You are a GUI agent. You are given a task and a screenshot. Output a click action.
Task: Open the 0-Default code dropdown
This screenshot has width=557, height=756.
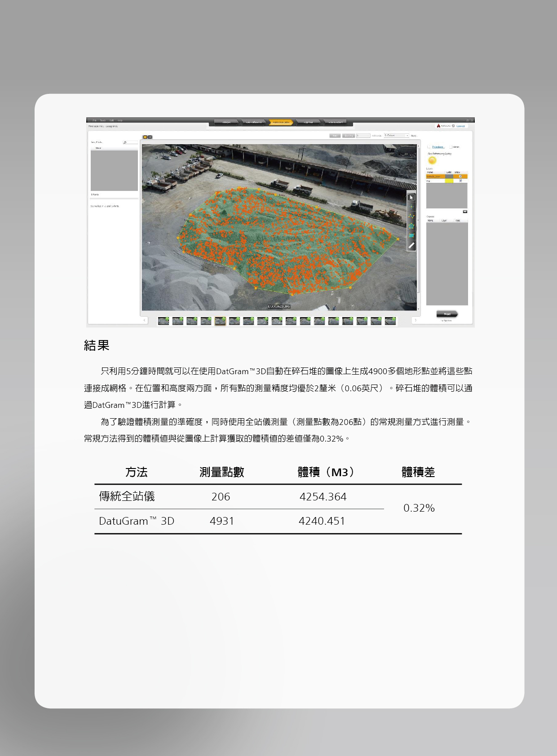tap(396, 135)
